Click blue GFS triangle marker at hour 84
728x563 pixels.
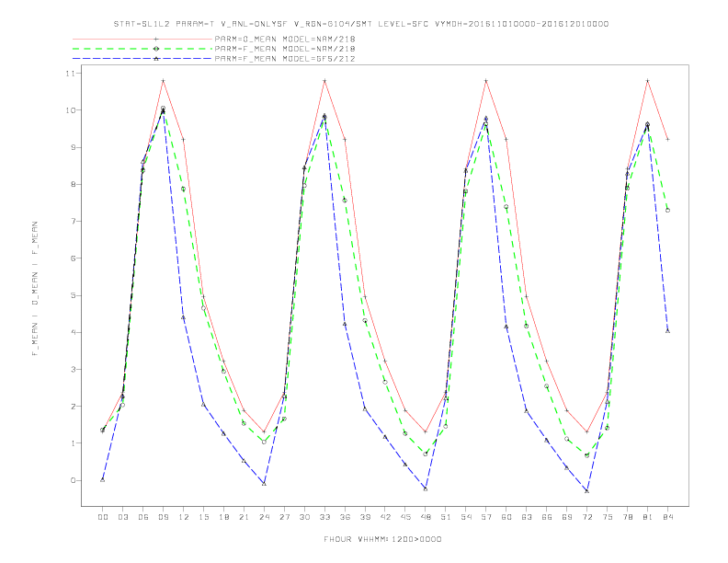click(x=667, y=331)
